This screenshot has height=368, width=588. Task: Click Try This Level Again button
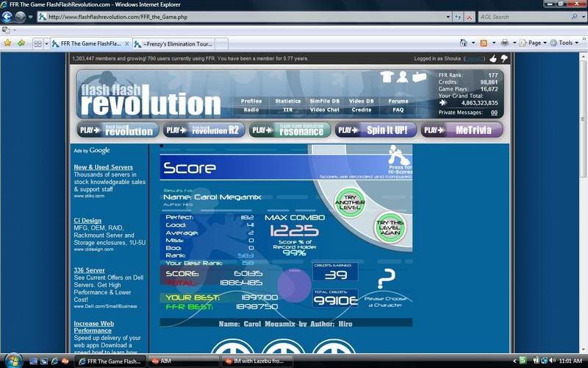tap(390, 227)
